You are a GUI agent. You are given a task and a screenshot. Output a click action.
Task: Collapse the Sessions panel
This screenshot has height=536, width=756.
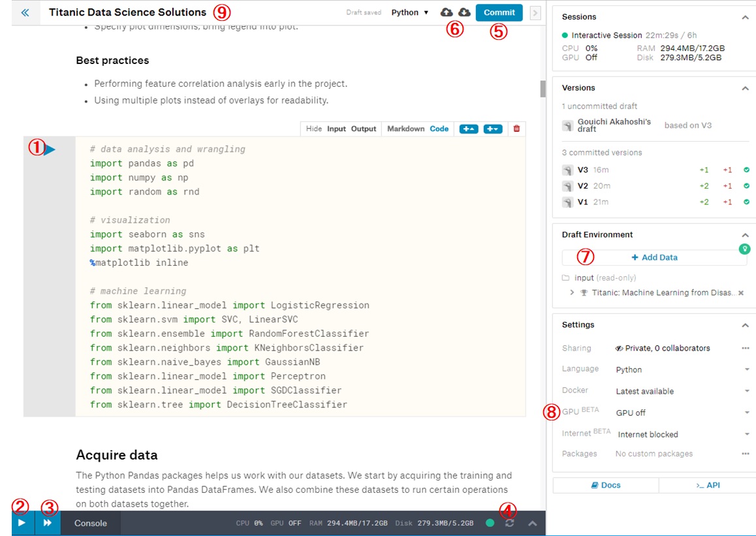[745, 16]
